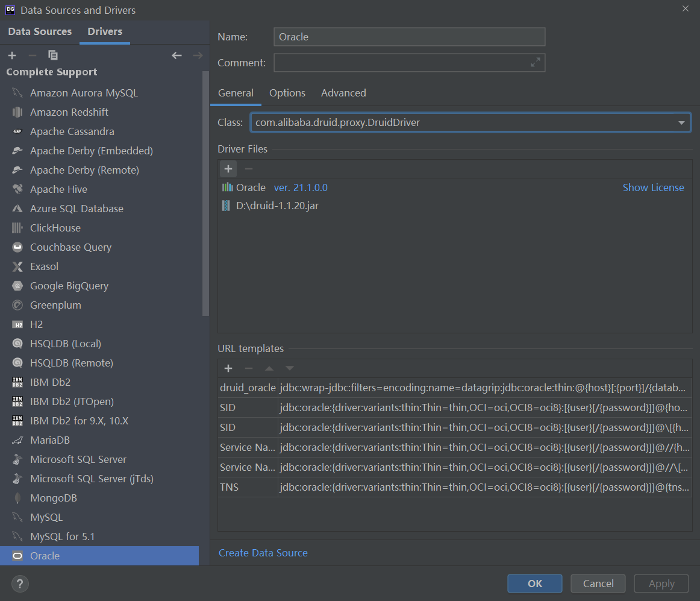This screenshot has width=700, height=601.
Task: Add a new driver with the plus icon
Action: [x=12, y=55]
